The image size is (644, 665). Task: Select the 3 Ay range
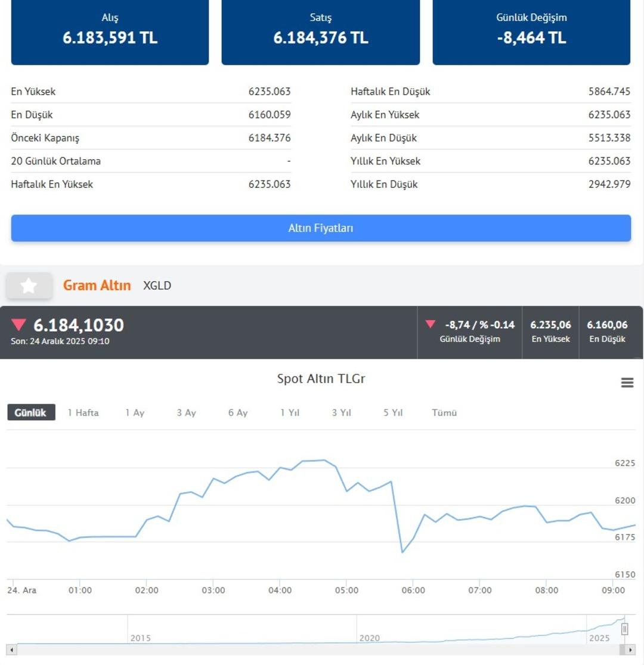tap(186, 412)
